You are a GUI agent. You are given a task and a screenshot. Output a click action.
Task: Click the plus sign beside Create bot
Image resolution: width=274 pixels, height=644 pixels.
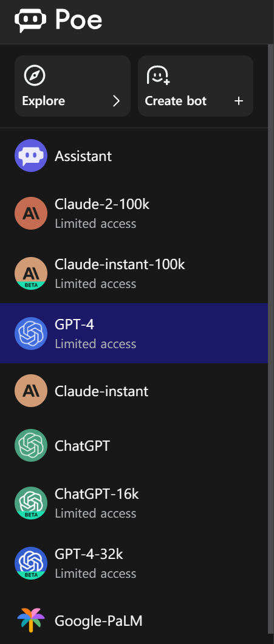239,101
